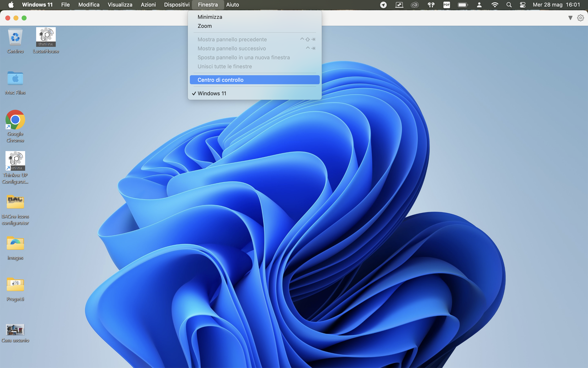
Task: Open the Wi-Fi status menu
Action: [495, 5]
